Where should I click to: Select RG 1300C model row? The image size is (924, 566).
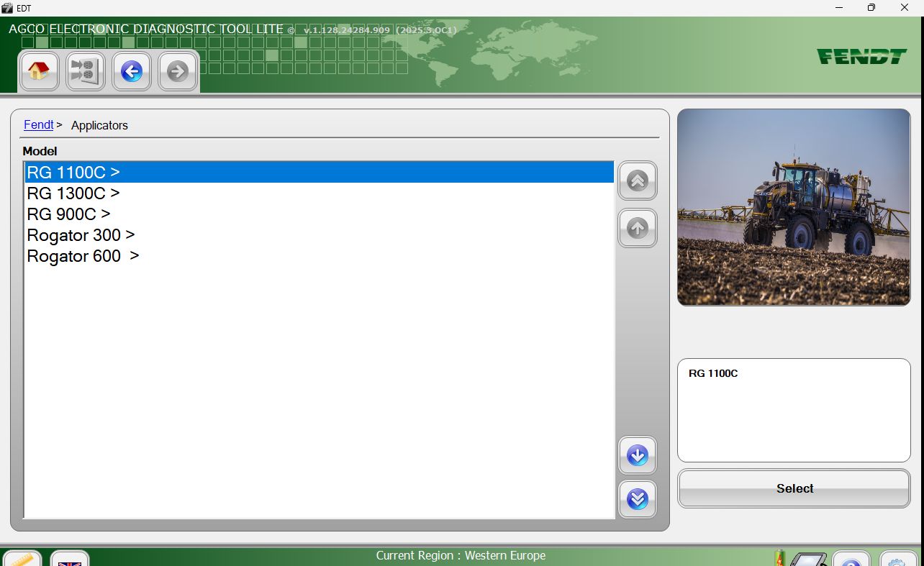(319, 193)
